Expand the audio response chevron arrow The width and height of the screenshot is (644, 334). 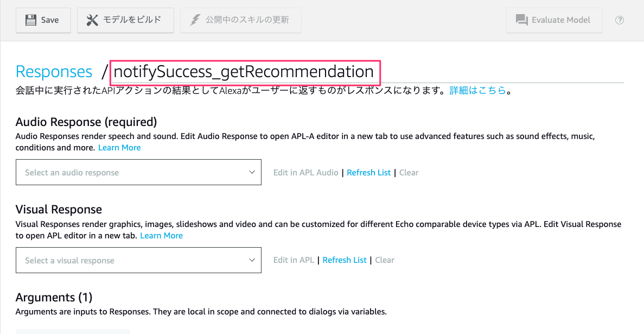(252, 172)
